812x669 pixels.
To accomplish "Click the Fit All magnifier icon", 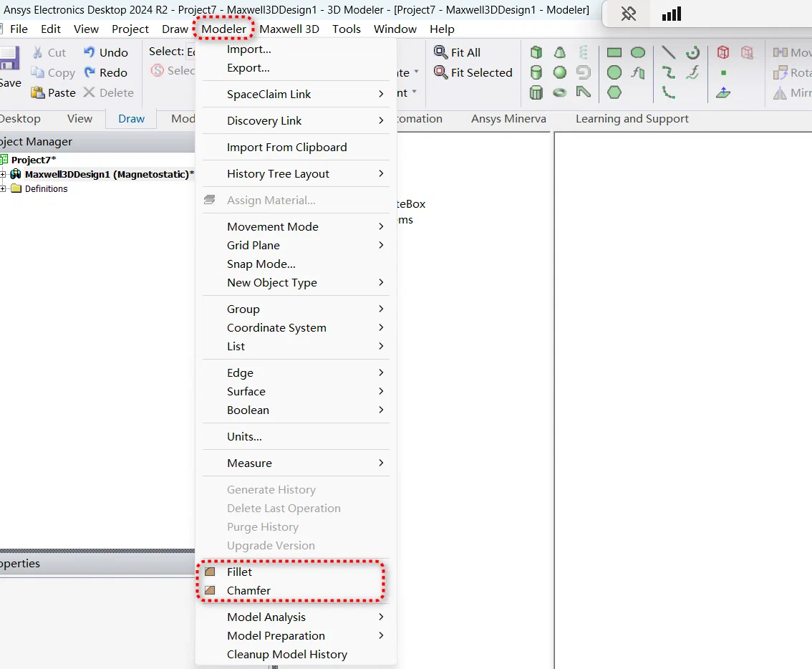I will (x=440, y=52).
